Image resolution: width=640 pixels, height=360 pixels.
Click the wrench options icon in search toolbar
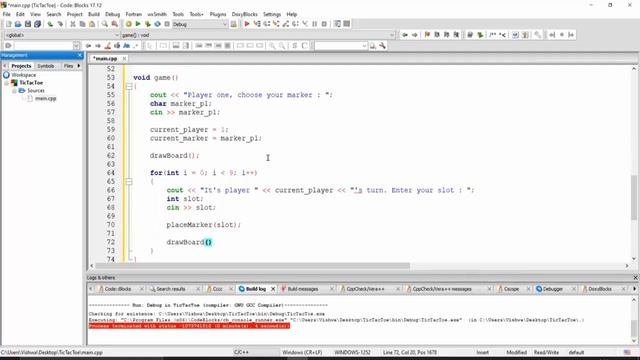(x=382, y=46)
